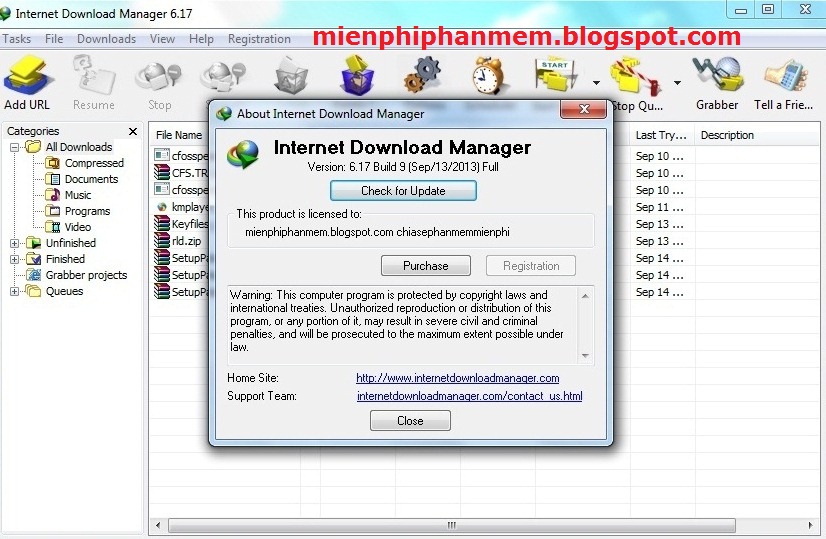Select the Finished folder label
The height and width of the screenshot is (539, 826).
coord(65,259)
